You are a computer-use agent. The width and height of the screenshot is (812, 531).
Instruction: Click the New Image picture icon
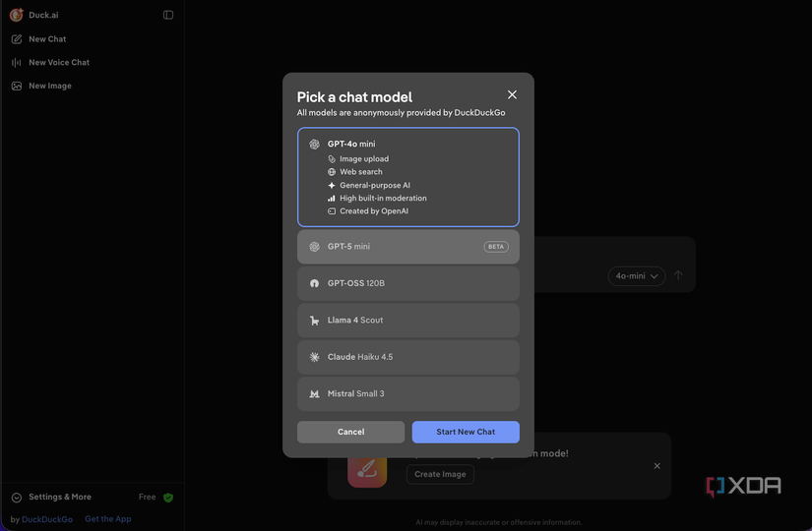click(17, 86)
